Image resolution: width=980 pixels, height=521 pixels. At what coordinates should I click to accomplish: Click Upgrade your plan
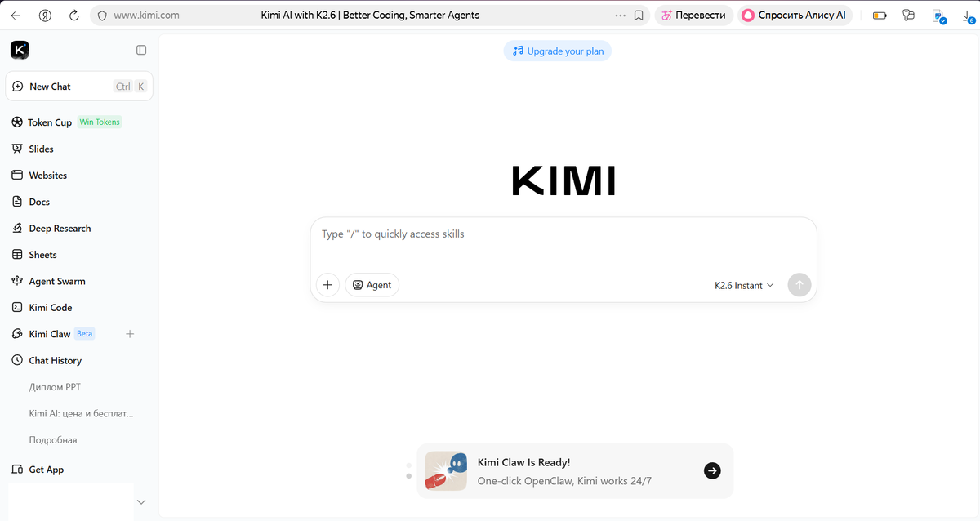pyautogui.click(x=558, y=51)
